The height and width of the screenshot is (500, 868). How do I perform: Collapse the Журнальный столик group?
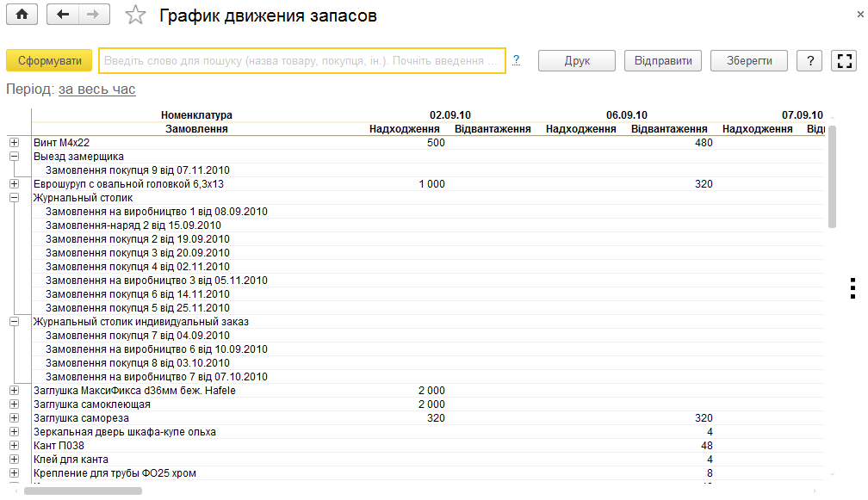[x=15, y=197]
